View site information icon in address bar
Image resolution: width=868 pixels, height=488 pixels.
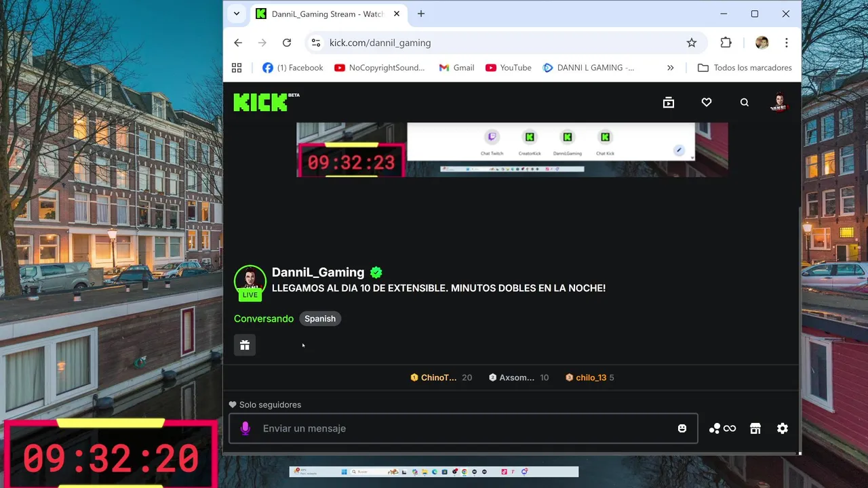[315, 43]
